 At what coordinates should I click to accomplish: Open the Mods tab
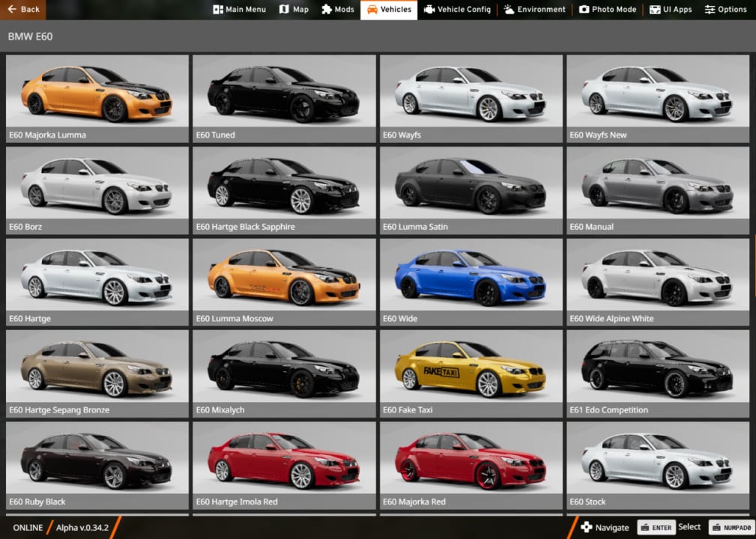coord(338,9)
